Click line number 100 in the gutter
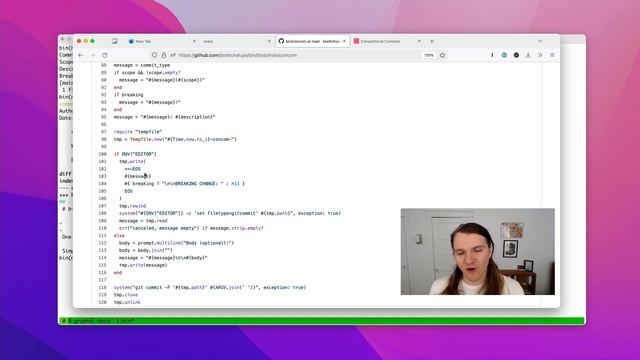Screen dimensions: 640x360 [102, 154]
